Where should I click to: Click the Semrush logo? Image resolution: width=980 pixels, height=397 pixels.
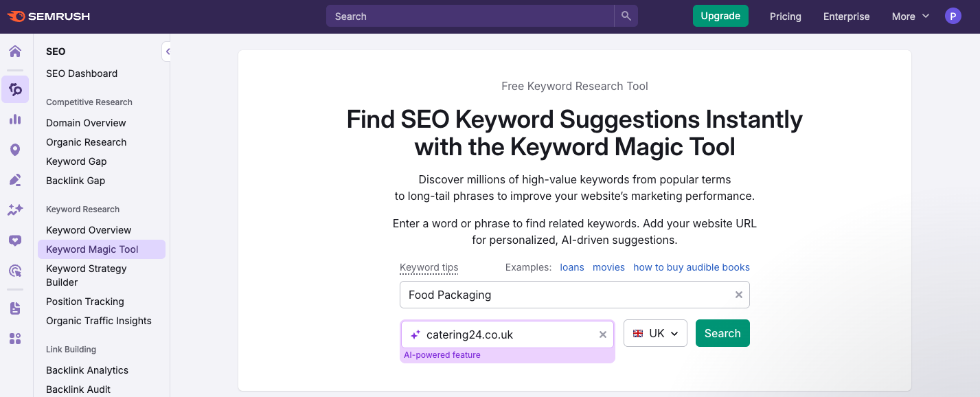click(48, 16)
